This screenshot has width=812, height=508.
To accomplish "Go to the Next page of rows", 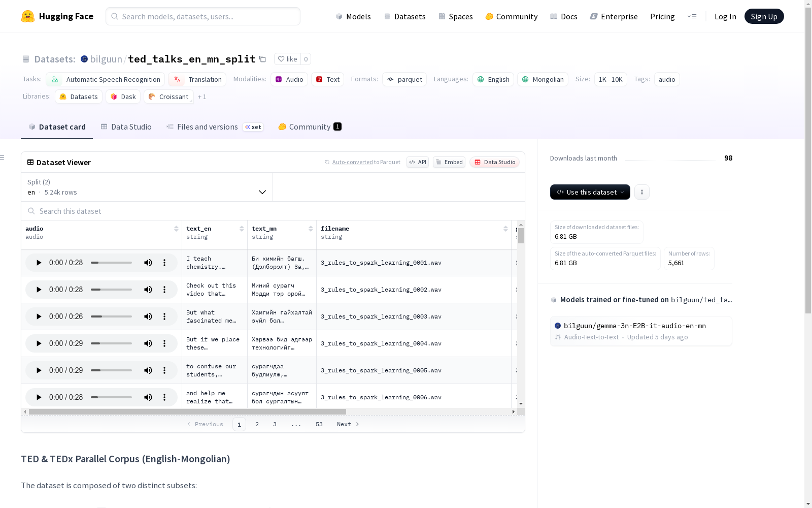I will 348,424.
